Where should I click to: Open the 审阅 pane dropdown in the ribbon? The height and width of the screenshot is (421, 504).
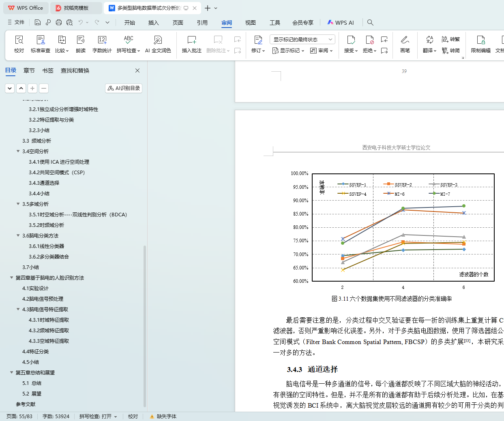coord(321,51)
